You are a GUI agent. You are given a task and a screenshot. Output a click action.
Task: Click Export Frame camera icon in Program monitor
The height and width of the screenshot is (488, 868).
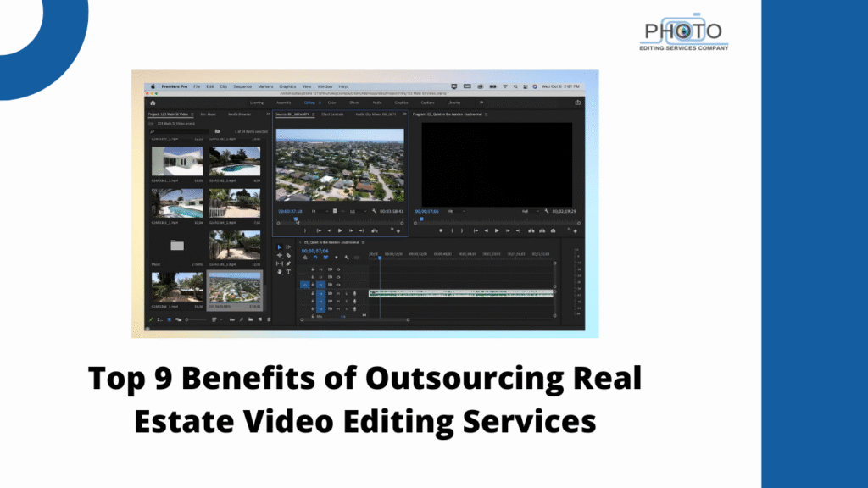pyautogui.click(x=553, y=230)
